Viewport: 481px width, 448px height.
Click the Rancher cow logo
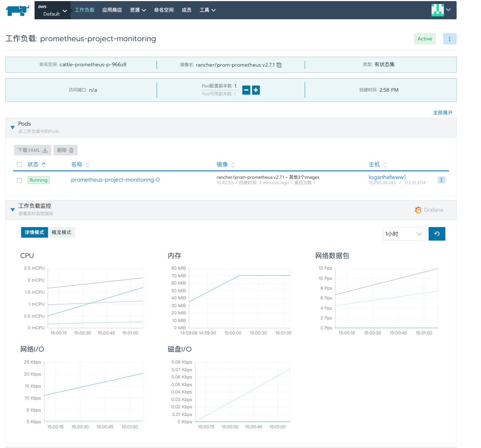click(17, 10)
